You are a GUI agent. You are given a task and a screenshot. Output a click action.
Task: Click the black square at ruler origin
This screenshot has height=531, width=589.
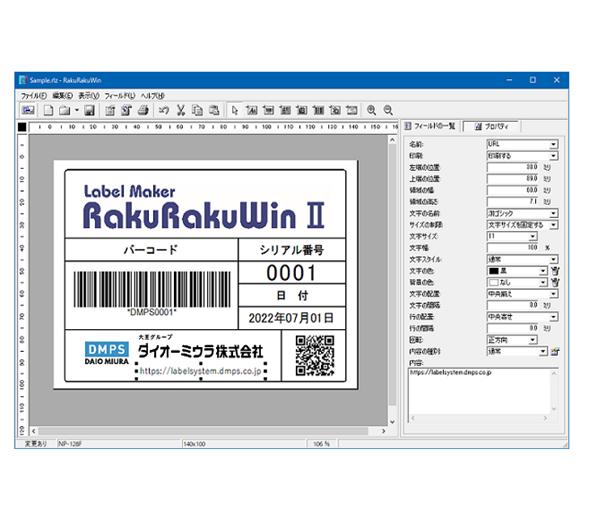coord(22,127)
